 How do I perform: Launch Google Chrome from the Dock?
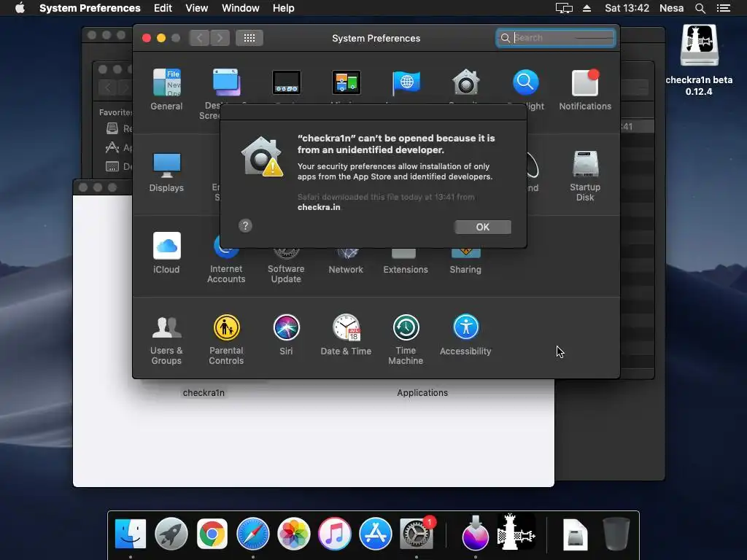tap(212, 533)
